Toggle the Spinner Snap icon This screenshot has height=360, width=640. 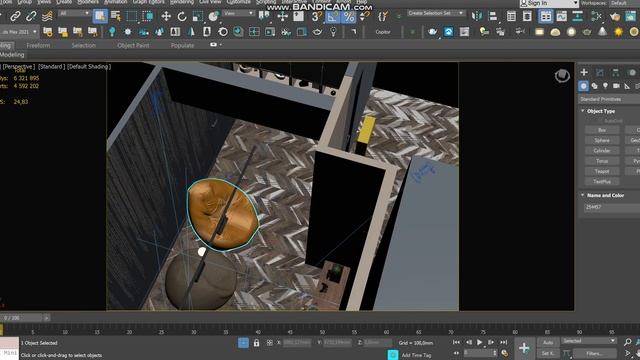[x=364, y=16]
